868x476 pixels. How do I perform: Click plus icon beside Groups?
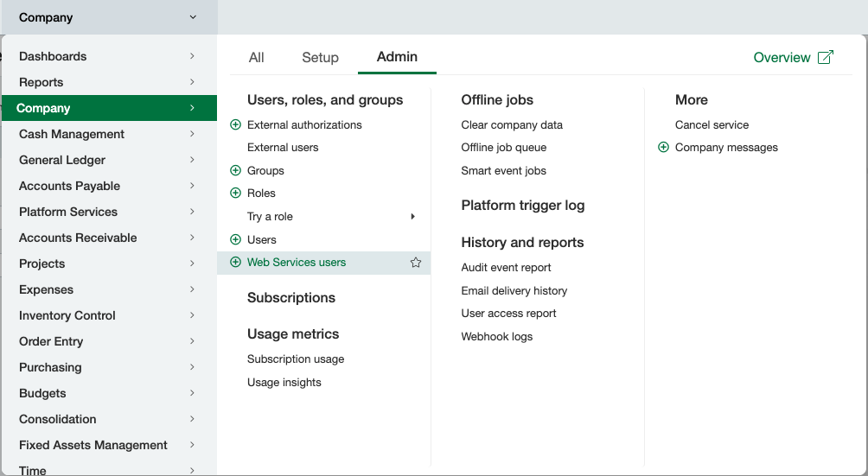point(235,170)
